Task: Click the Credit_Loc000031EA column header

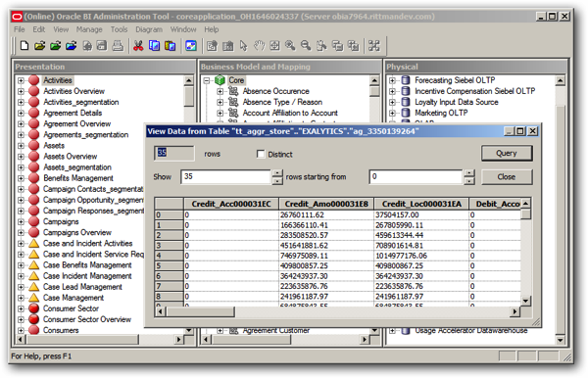Action: pos(421,204)
